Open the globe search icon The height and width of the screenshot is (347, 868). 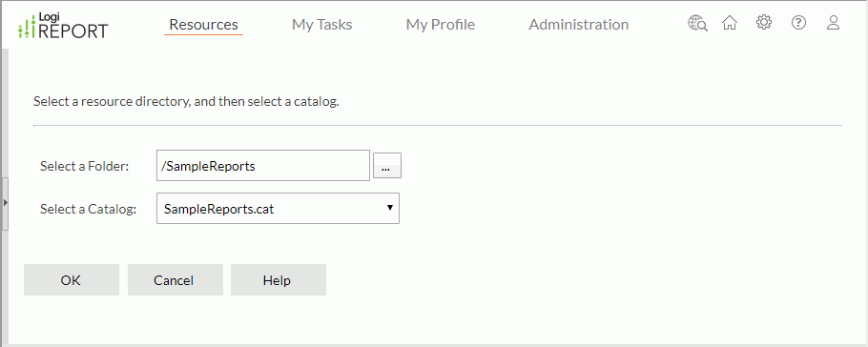[x=697, y=23]
